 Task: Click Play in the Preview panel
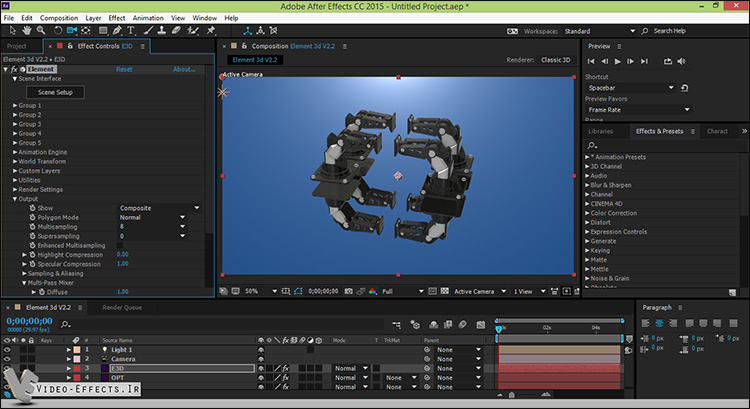(618, 61)
